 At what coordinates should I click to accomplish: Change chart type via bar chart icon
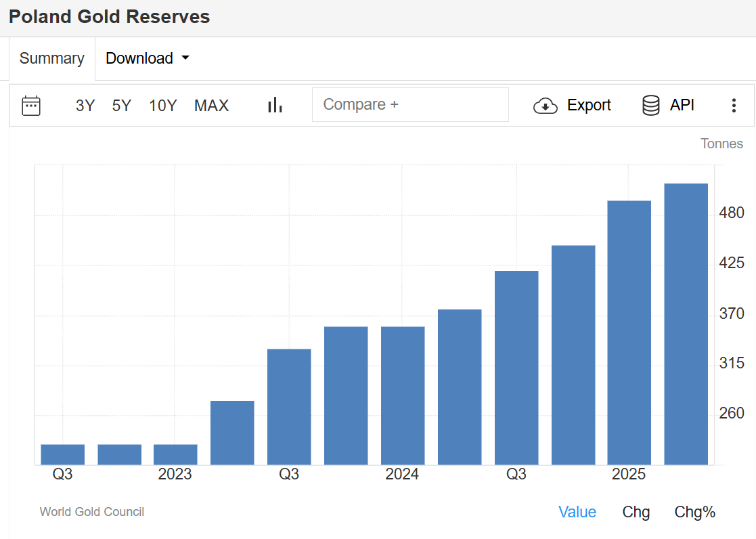(x=275, y=105)
